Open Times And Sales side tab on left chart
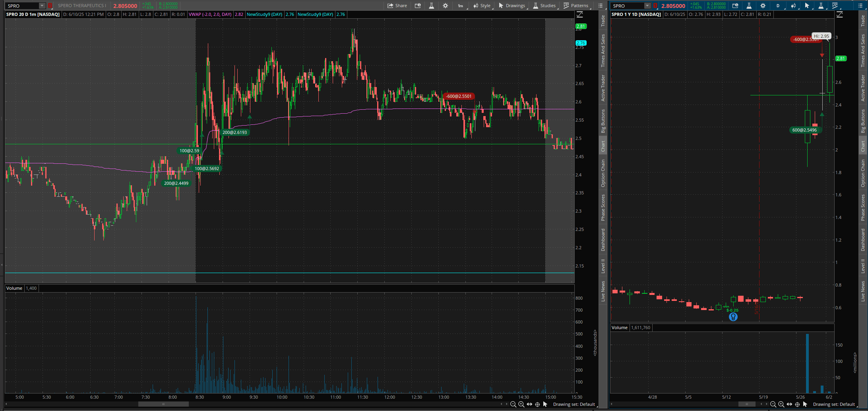The width and height of the screenshot is (868, 411). point(603,50)
